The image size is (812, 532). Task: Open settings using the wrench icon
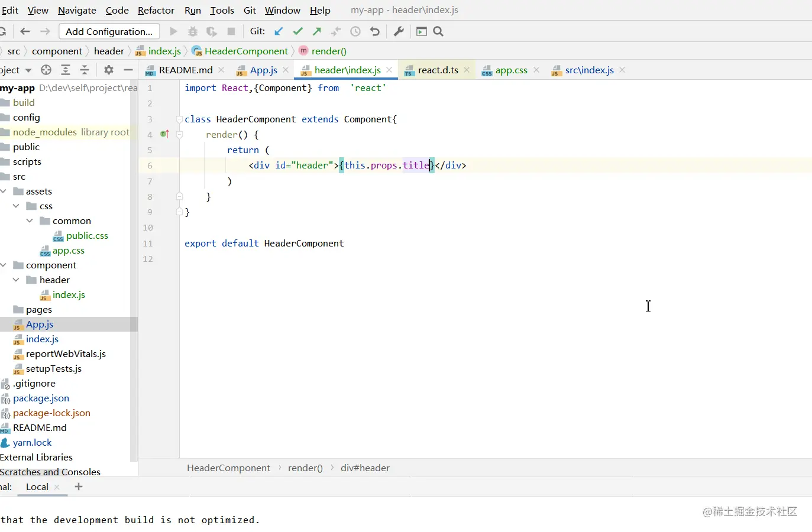(399, 31)
